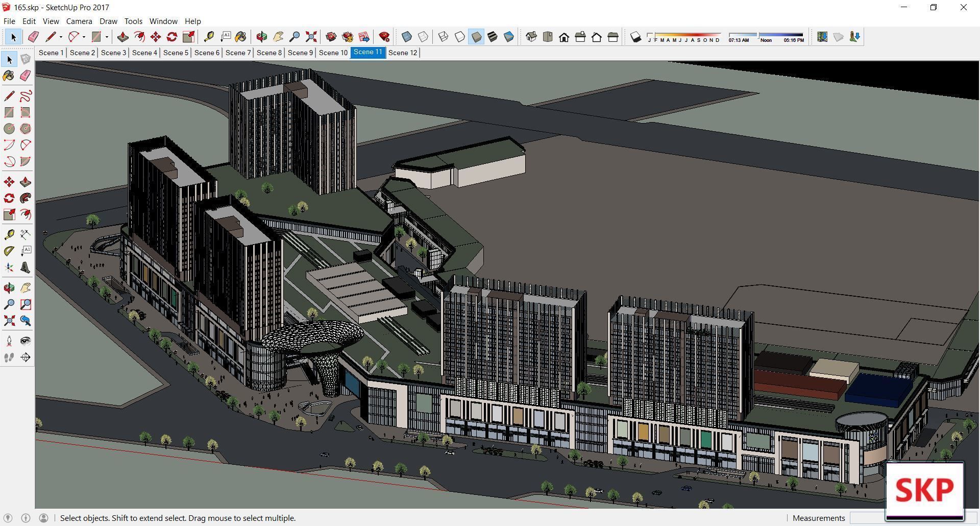Open the File menu
980x526 pixels.
pyautogui.click(x=9, y=21)
